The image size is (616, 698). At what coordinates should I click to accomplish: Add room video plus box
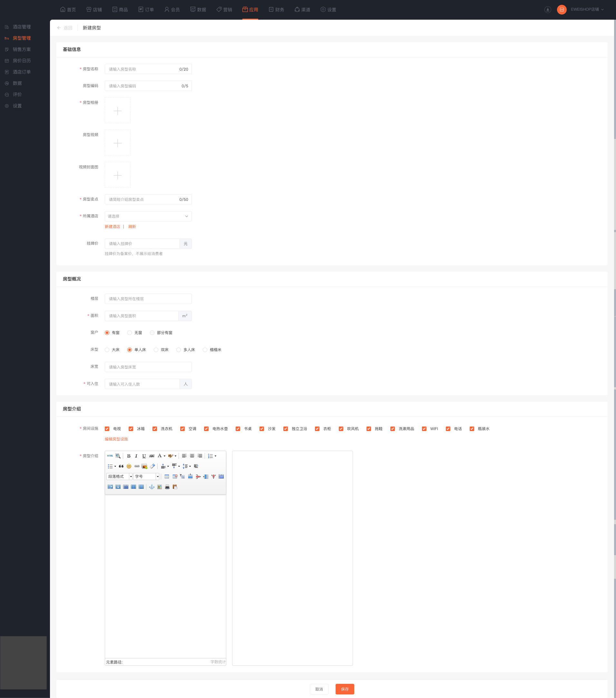coord(117,143)
